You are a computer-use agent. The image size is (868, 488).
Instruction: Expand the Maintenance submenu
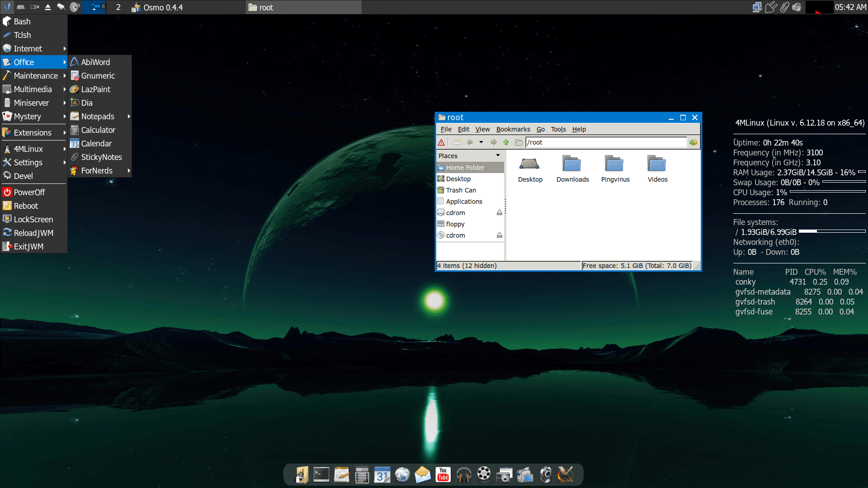tap(34, 75)
